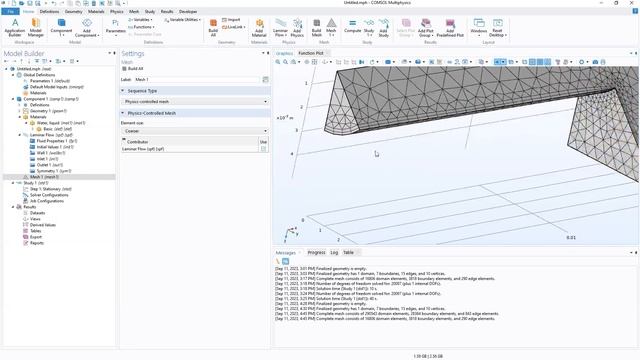Open the Model Manager
Image resolution: width=640 pixels, height=360 pixels.
36,27
